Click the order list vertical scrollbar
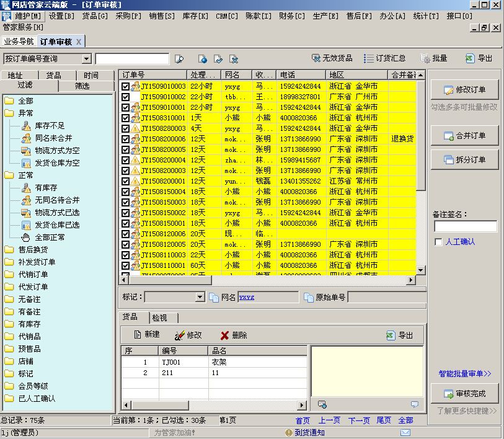Screen dimensions: 504x439 (421, 186)
